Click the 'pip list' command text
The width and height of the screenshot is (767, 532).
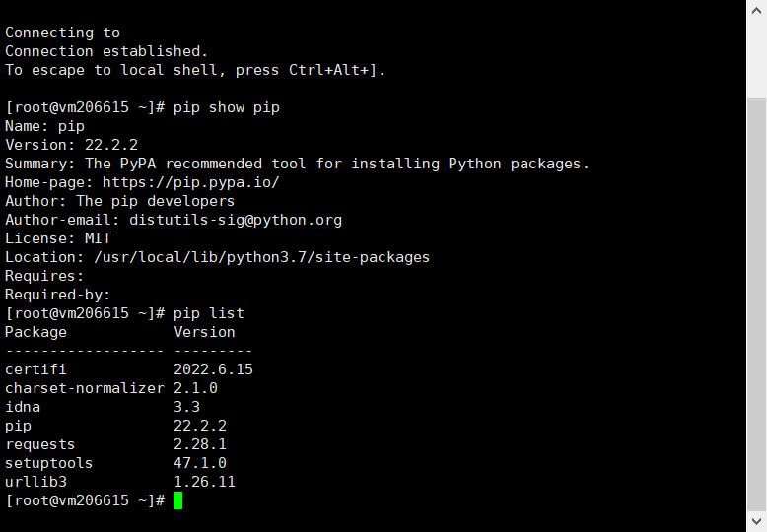coord(209,313)
